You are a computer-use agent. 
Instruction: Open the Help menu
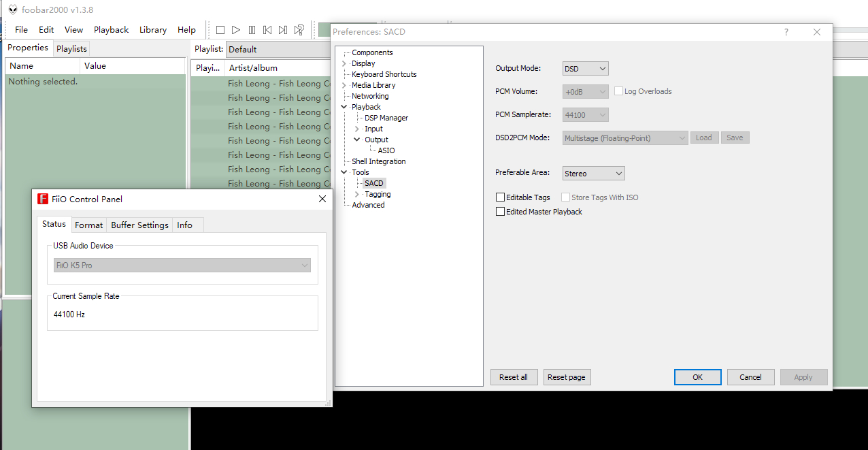click(186, 30)
